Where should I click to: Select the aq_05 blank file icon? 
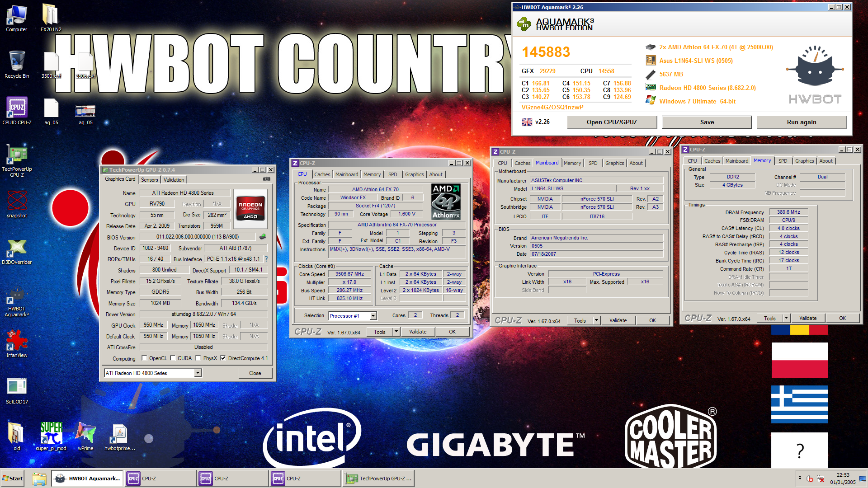51,111
